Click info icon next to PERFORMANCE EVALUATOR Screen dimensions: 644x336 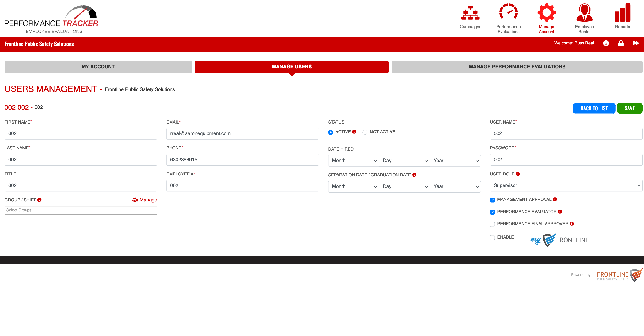click(560, 212)
